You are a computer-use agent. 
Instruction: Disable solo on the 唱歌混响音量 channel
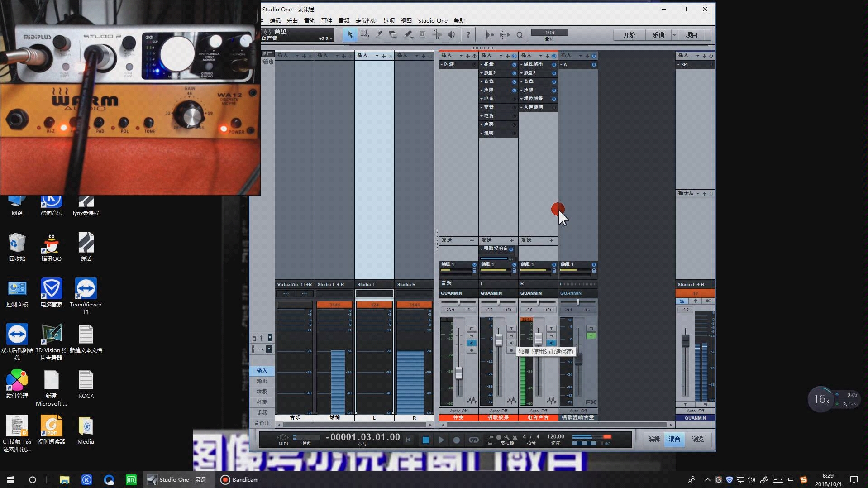coord(591,335)
